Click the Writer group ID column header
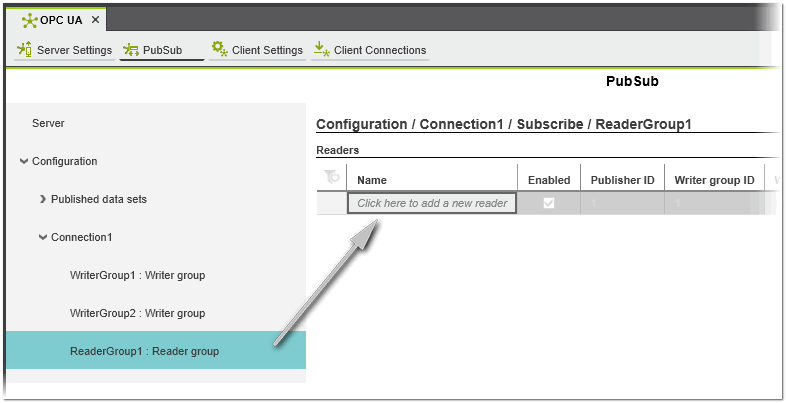Viewport: 786px width, 403px height. tap(714, 180)
